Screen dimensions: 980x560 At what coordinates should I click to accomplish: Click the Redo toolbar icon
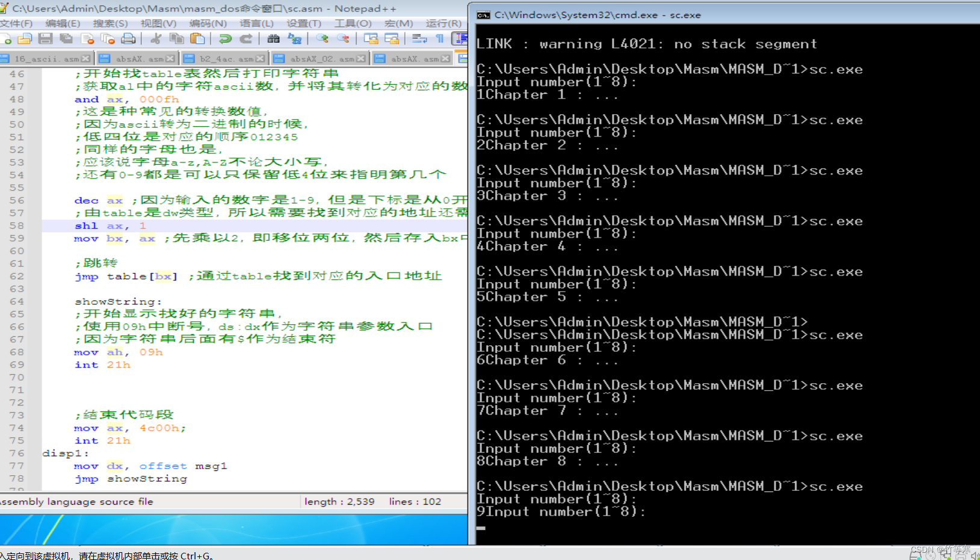point(246,39)
